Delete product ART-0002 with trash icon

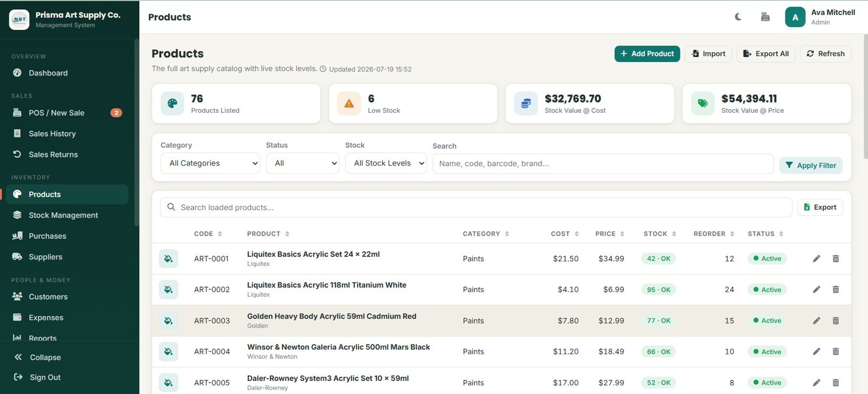(836, 290)
